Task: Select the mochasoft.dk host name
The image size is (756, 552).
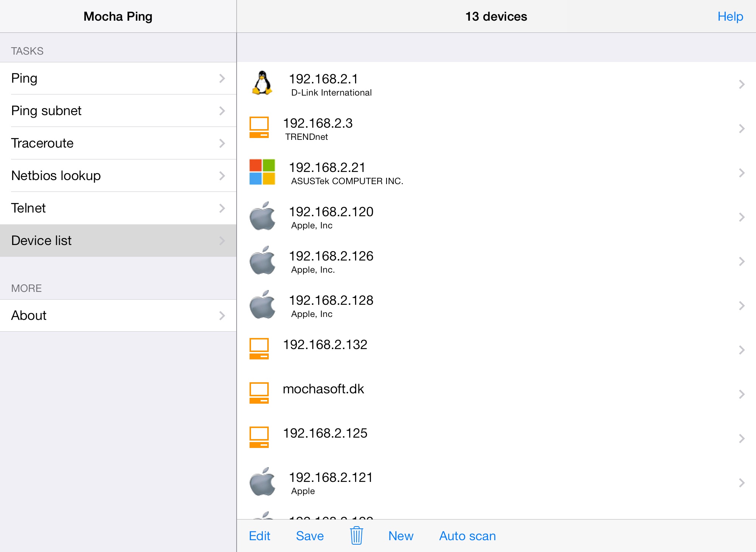Action: pos(323,389)
